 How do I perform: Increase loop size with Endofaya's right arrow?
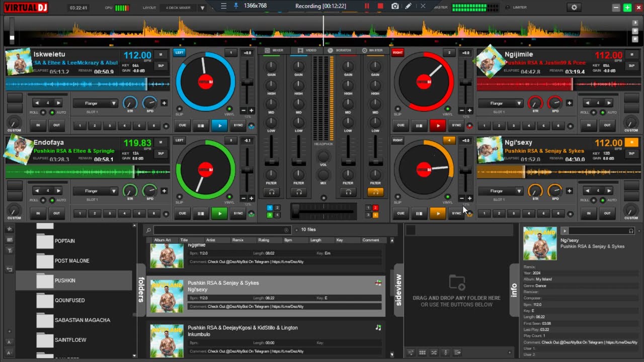click(58, 191)
